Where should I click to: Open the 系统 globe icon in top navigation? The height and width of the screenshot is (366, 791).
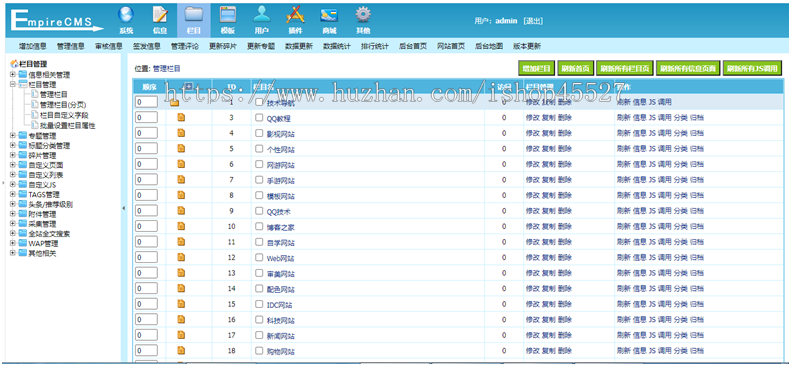pyautogui.click(x=126, y=15)
